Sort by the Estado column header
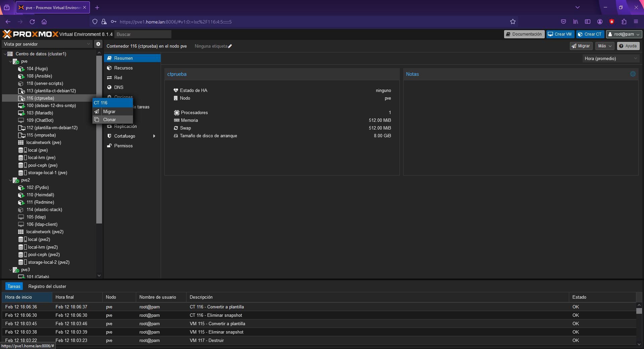Screen dimensions: 644x349 tap(602, 297)
